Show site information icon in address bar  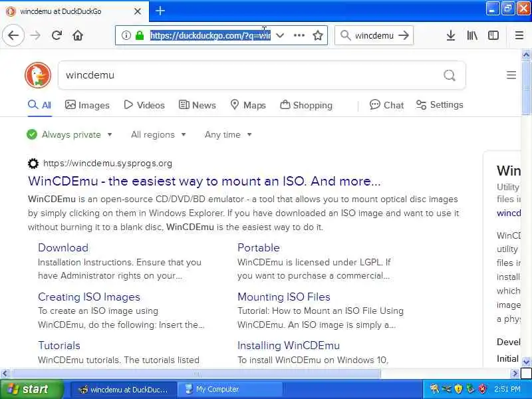point(126,35)
